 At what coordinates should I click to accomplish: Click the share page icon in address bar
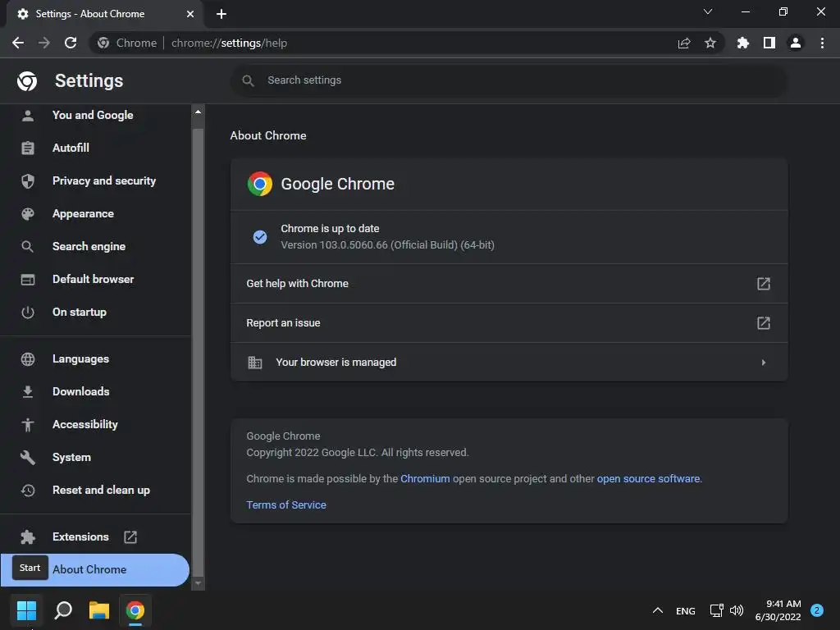(684, 43)
